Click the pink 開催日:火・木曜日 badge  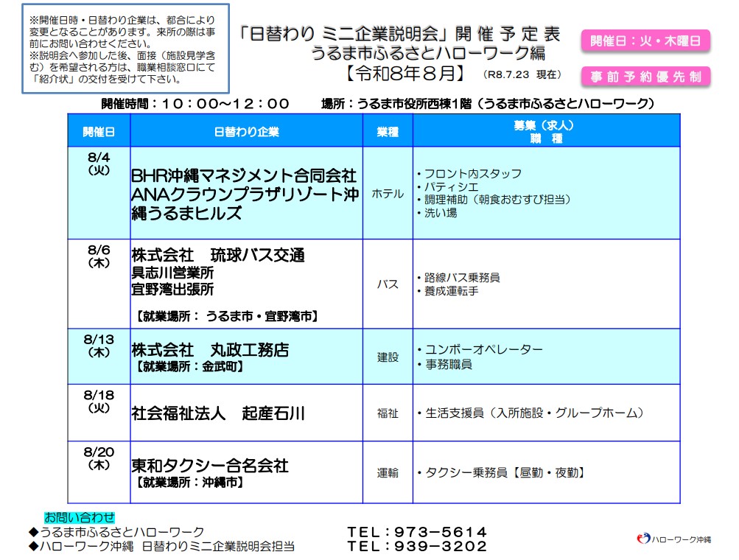(645, 41)
